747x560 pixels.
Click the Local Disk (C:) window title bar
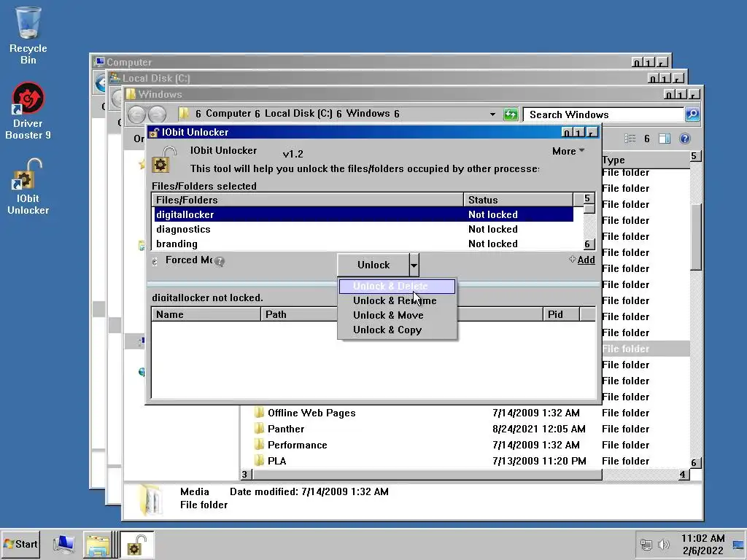(x=376, y=78)
